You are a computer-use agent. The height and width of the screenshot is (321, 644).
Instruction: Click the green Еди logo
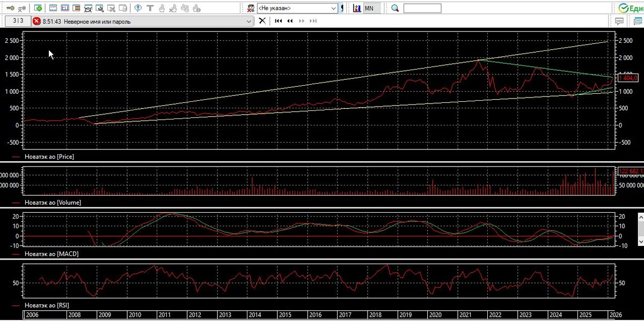click(x=631, y=8)
